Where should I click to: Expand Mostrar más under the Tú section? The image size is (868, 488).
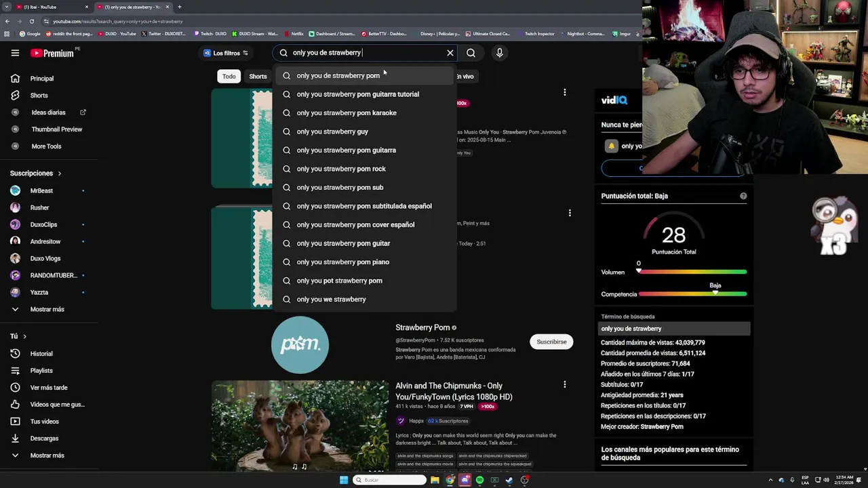point(46,455)
